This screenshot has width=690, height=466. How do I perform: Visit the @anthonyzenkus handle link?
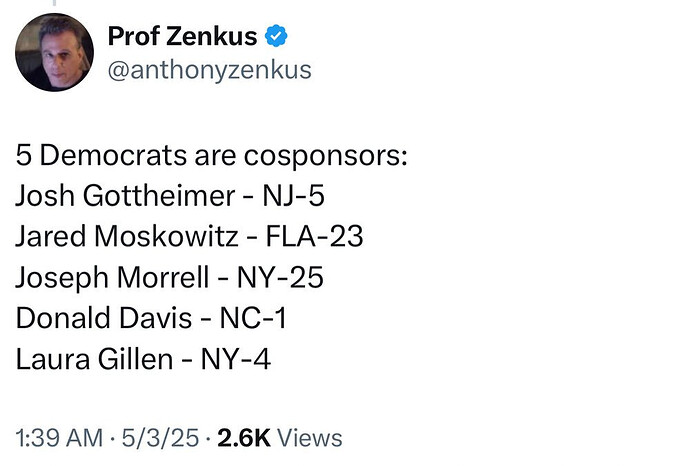click(209, 70)
